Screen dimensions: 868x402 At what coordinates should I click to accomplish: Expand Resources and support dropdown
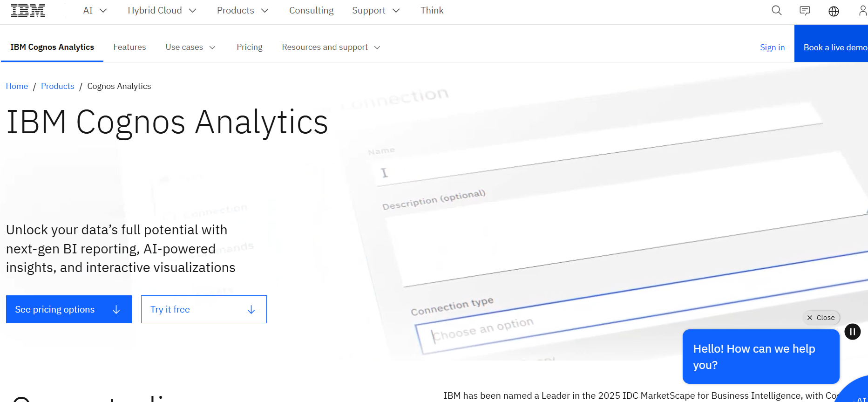331,47
